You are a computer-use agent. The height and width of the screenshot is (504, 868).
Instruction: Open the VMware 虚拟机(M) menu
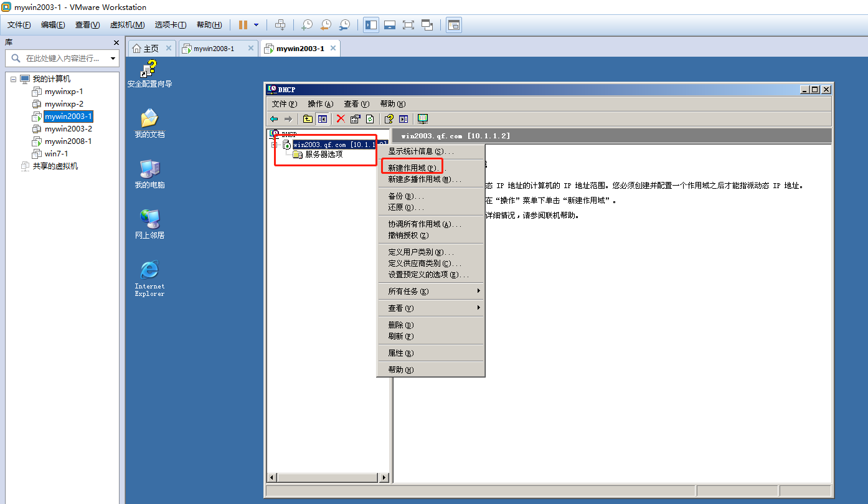(127, 25)
